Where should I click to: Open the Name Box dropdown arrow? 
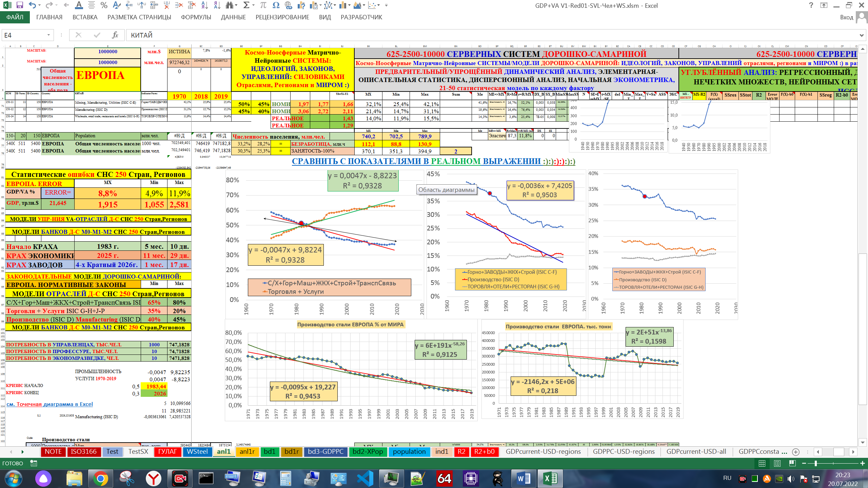[48, 35]
